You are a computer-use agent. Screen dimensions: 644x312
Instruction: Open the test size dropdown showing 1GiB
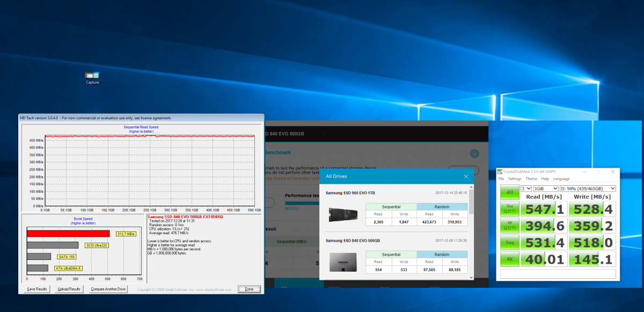[545, 188]
